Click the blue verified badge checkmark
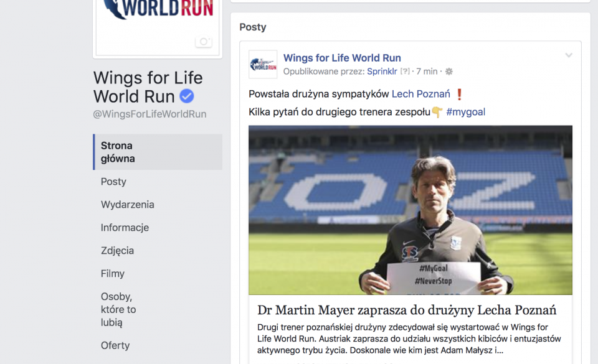This screenshot has height=364, width=598. [187, 96]
